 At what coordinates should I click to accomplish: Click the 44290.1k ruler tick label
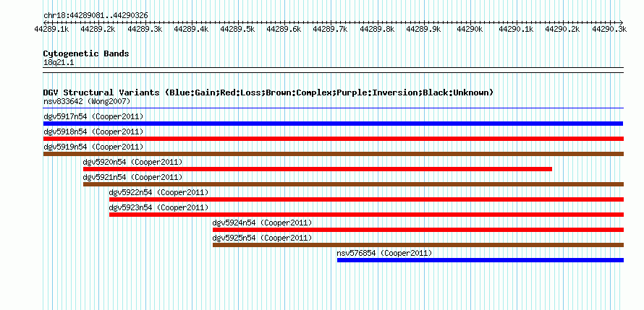pos(516,29)
